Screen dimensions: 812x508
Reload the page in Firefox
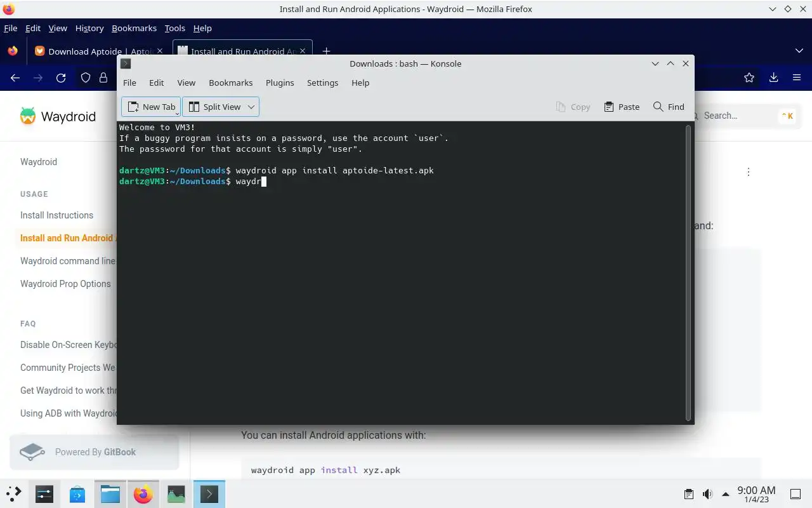tap(61, 77)
